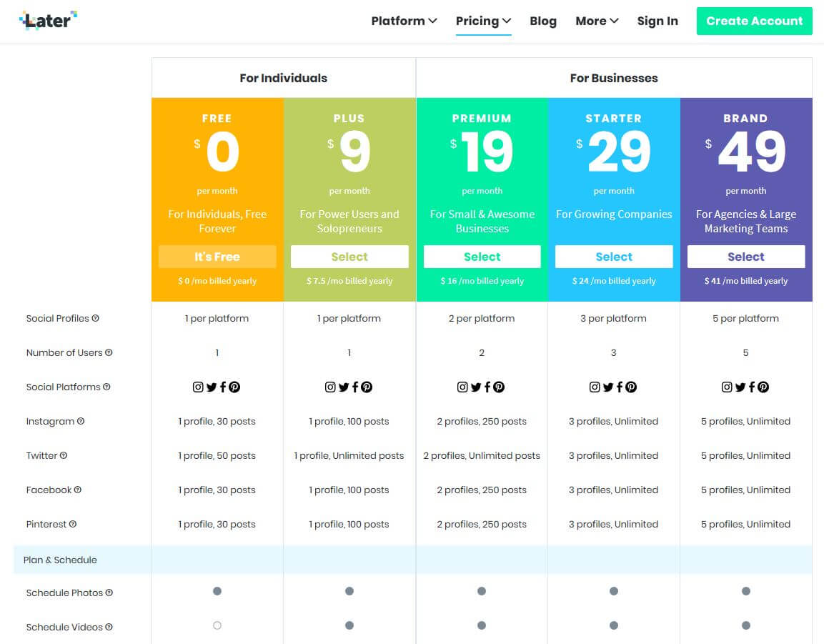Open the Social Platforms help icon
Viewport: 824px width, 644px height.
[x=106, y=387]
